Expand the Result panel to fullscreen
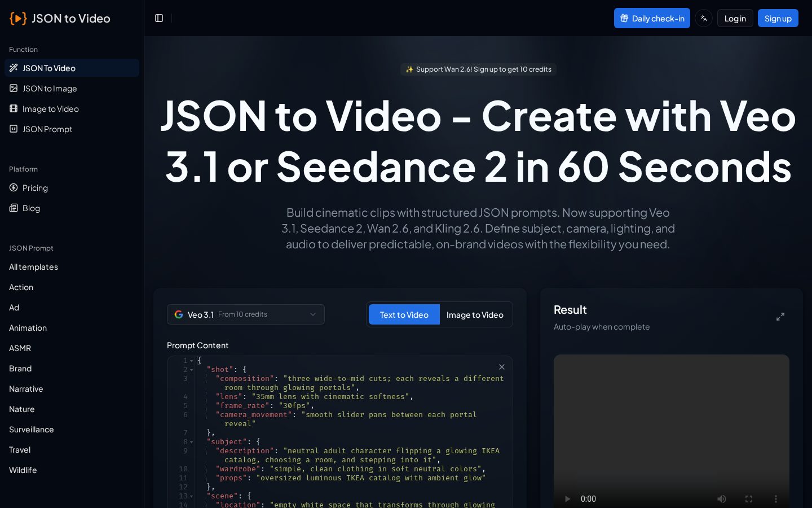The height and width of the screenshot is (508, 812). coord(780,317)
